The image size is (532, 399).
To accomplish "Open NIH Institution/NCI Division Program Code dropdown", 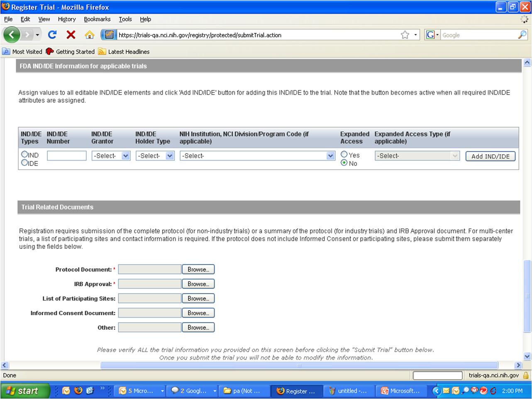I will click(257, 156).
